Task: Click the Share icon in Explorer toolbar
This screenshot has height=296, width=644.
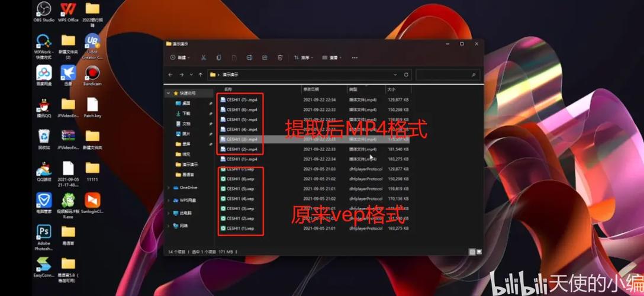Action: [x=265, y=58]
